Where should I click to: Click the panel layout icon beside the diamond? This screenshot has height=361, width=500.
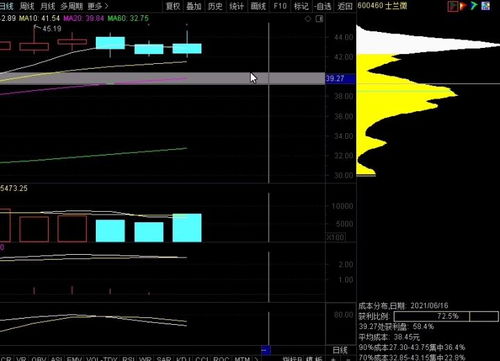click(x=319, y=19)
